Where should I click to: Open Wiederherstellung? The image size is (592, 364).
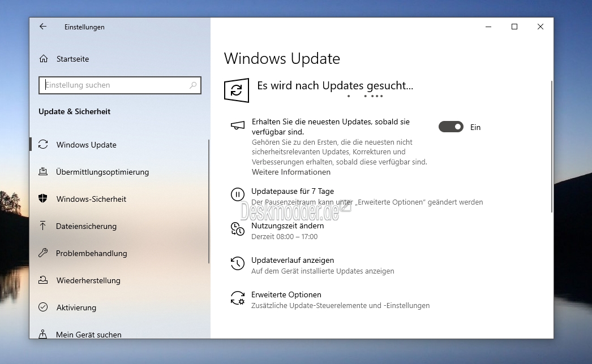pos(88,281)
